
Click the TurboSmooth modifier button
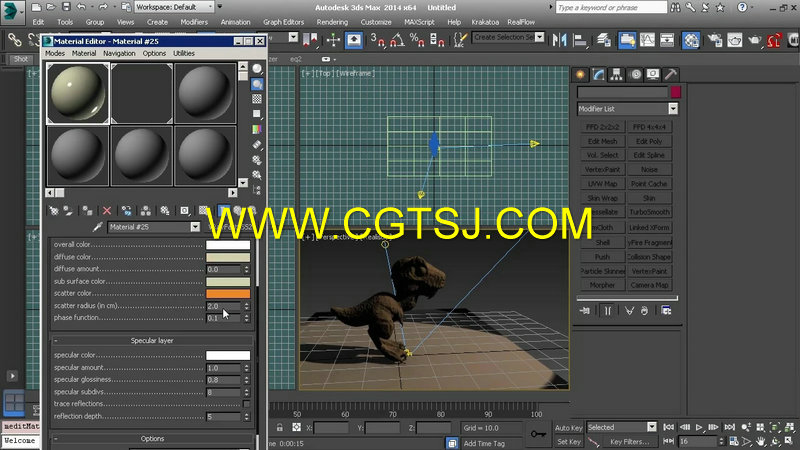click(649, 212)
